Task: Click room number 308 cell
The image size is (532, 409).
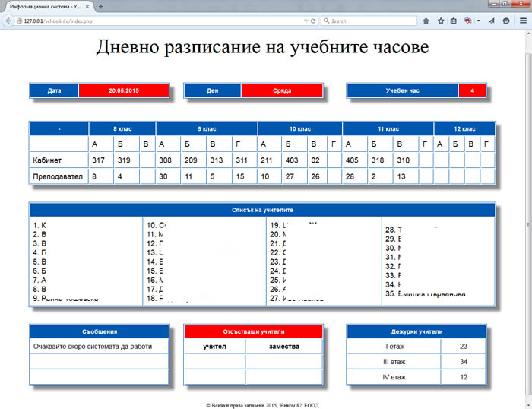Action: tap(168, 160)
